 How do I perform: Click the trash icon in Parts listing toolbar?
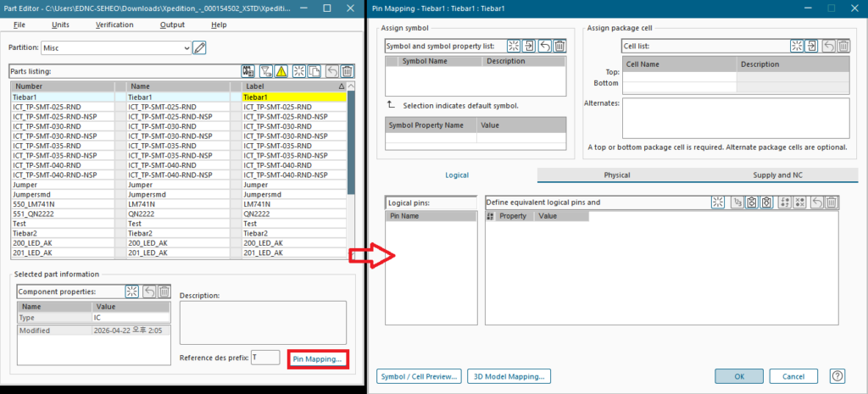click(x=347, y=72)
